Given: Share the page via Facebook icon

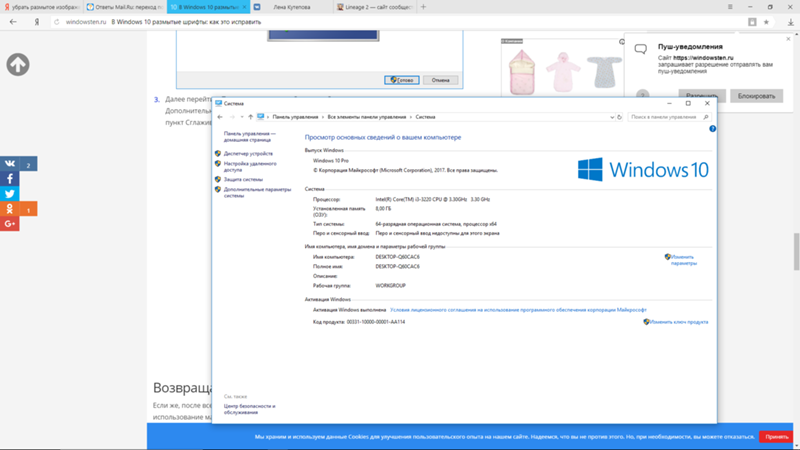Looking at the screenshot, I should (10, 179).
